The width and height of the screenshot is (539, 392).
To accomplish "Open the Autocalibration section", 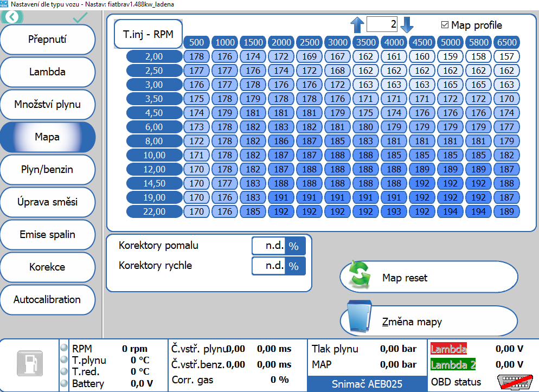I will click(x=47, y=299).
